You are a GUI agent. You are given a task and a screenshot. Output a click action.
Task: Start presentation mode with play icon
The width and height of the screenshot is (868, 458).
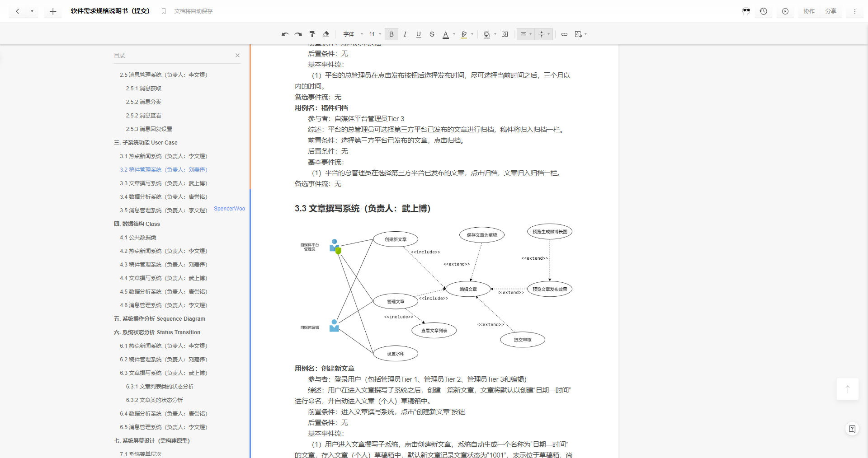(785, 11)
